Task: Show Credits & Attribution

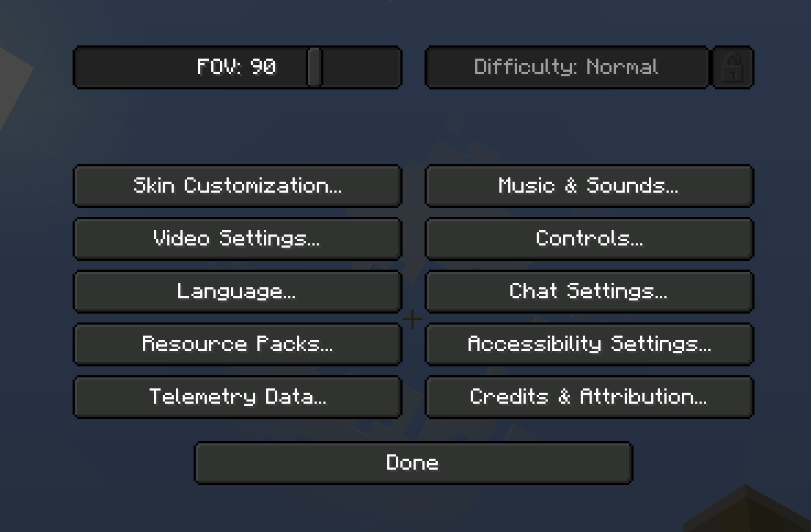Action: click(x=589, y=396)
